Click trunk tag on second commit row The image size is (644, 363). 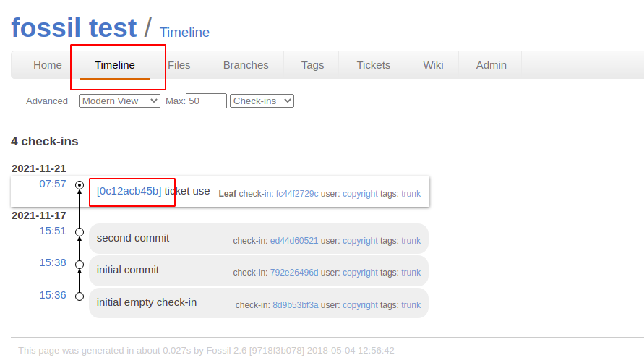(411, 241)
